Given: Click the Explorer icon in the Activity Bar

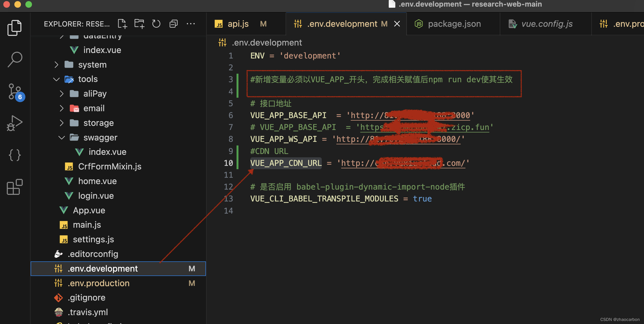Looking at the screenshot, I should pos(14,28).
